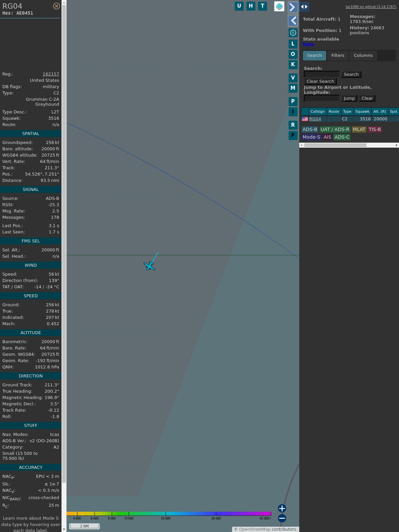Toggle the I map option button
This screenshot has width=399, height=532.
pyautogui.click(x=293, y=112)
